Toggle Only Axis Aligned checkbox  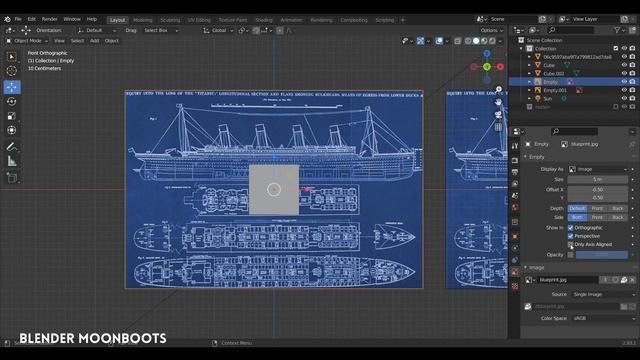[570, 244]
